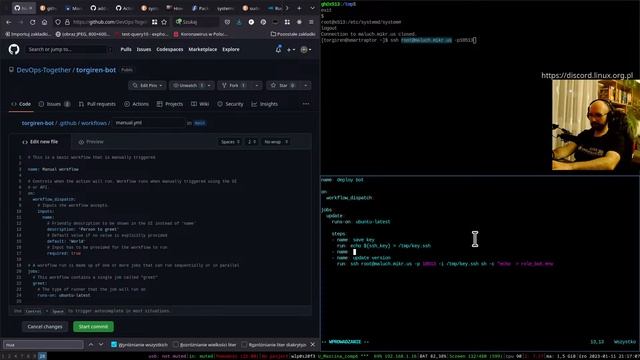
Task: Open the Spaces indent mode dropdown
Action: click(x=230, y=142)
